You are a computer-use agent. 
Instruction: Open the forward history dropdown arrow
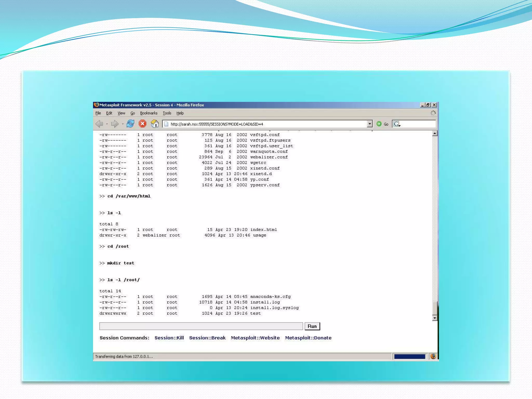click(123, 124)
